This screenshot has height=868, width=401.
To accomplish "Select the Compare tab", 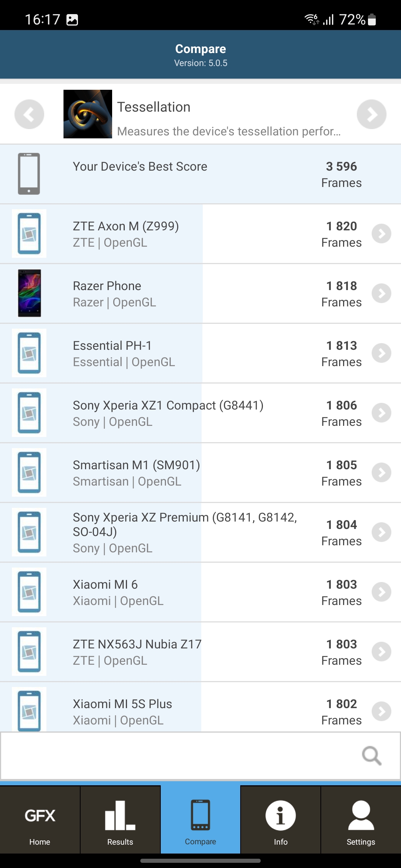I will pyautogui.click(x=200, y=820).
